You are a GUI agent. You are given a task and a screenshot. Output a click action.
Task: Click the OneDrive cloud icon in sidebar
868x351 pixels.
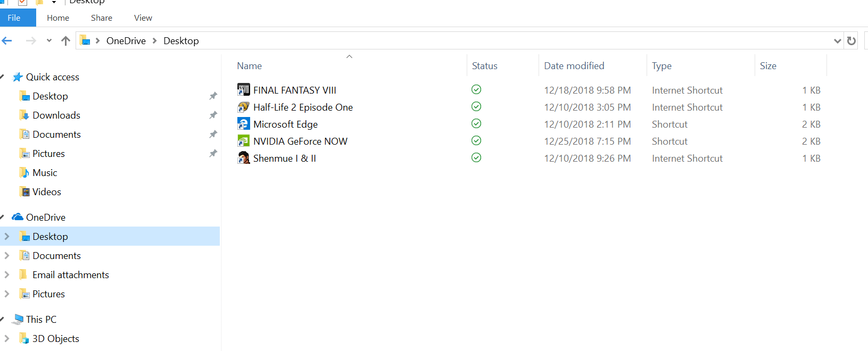pyautogui.click(x=18, y=217)
